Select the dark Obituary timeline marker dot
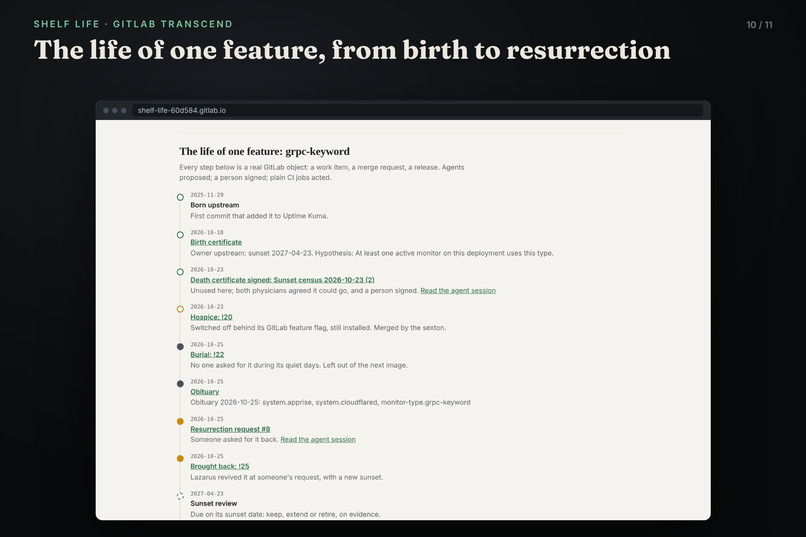The height and width of the screenshot is (537, 806). pyautogui.click(x=180, y=384)
